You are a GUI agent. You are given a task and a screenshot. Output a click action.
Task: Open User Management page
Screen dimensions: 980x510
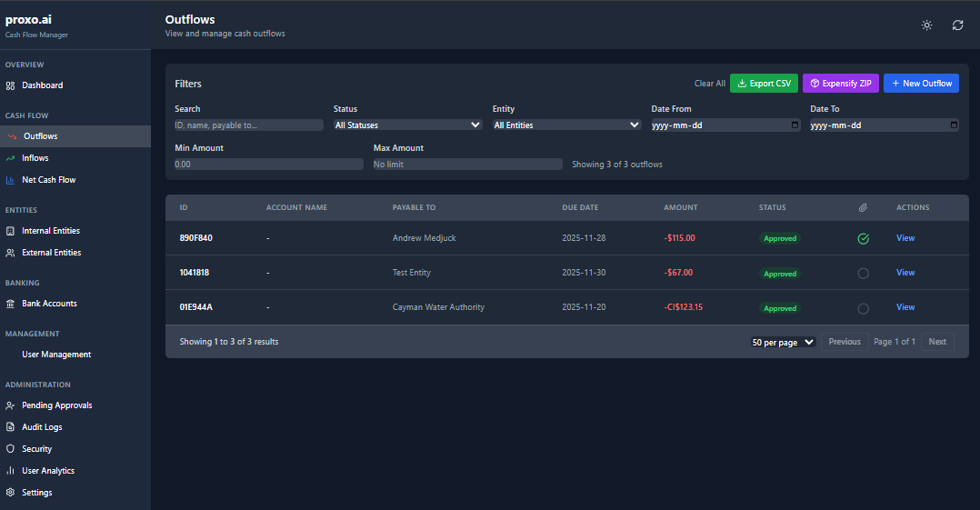[x=75, y=355]
